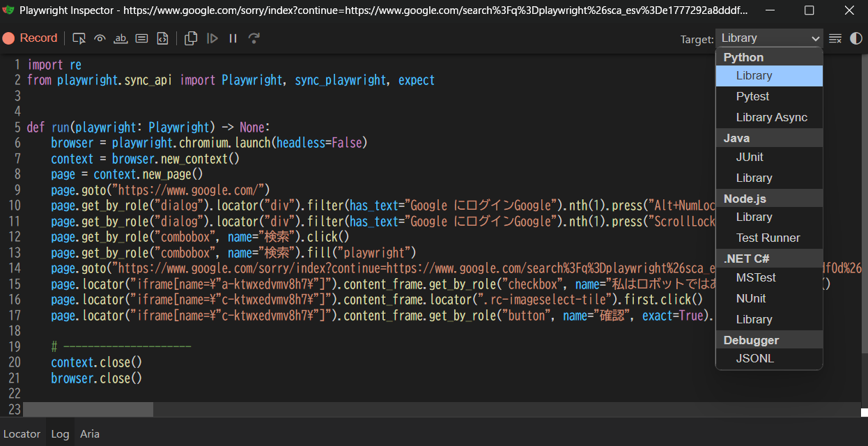Click the horizontal scrollbar below the code
Viewport: 868px width, 446px height.
87,408
